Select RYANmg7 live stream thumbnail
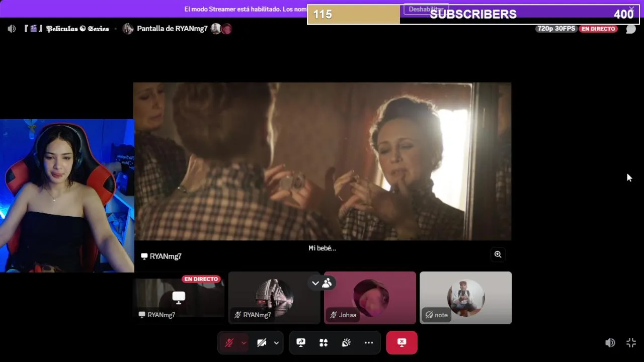The width and height of the screenshot is (644, 362). [x=179, y=298]
